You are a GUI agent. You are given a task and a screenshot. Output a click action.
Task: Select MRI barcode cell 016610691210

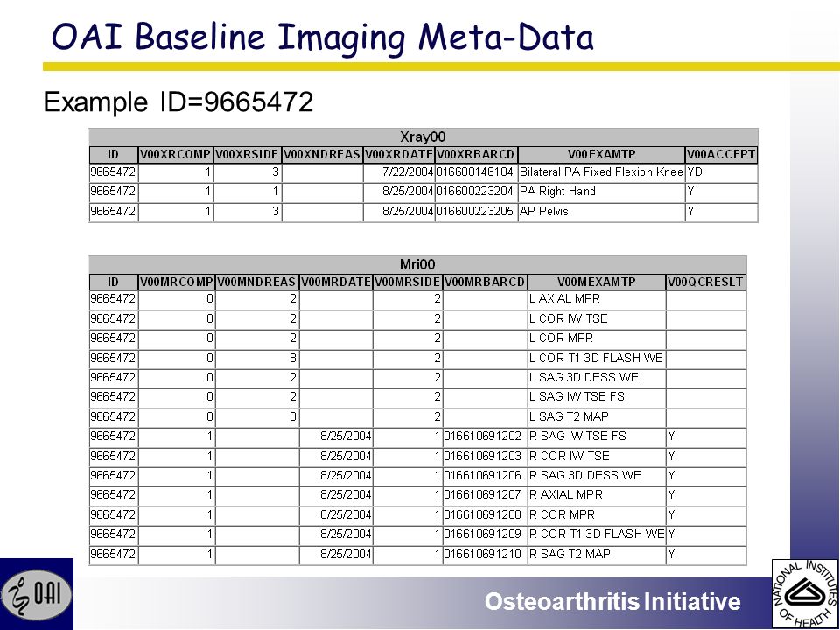[x=485, y=555]
